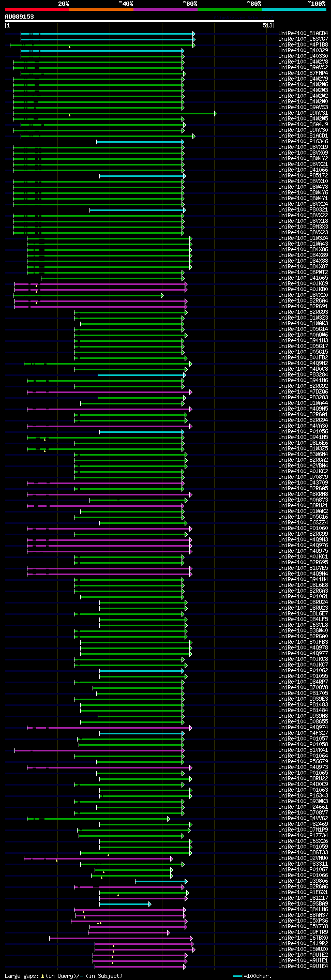Open the UniRef100_Q9AVS1 hit label
Image resolution: width=331 pixels, height=980 pixels.
click(x=303, y=113)
